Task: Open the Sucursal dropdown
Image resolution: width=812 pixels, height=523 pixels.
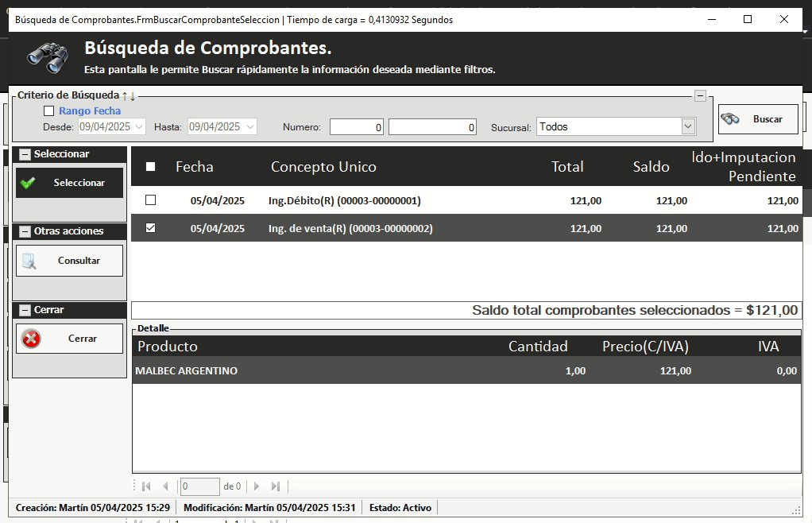Action: (x=687, y=126)
